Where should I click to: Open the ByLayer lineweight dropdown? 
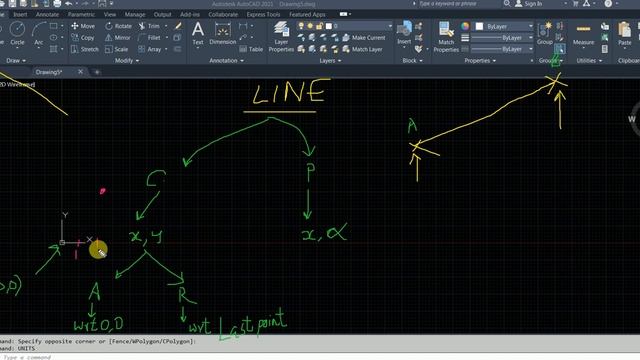pyautogui.click(x=502, y=38)
